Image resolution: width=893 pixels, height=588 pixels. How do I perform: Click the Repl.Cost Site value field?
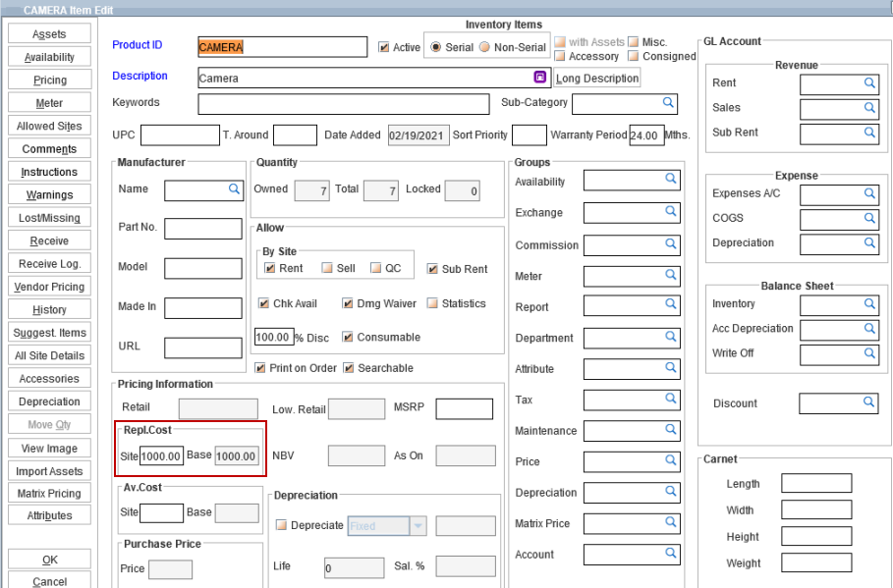click(161, 456)
